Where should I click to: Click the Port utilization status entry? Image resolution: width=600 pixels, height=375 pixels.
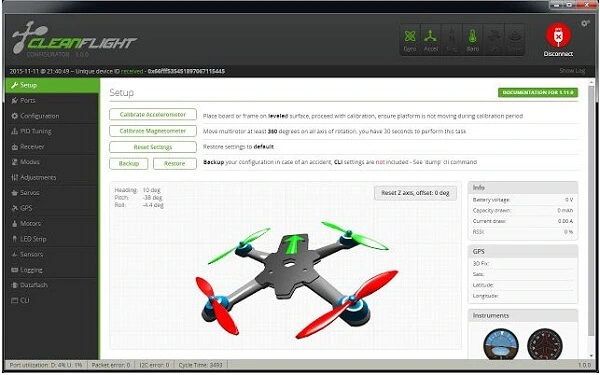click(x=46, y=365)
